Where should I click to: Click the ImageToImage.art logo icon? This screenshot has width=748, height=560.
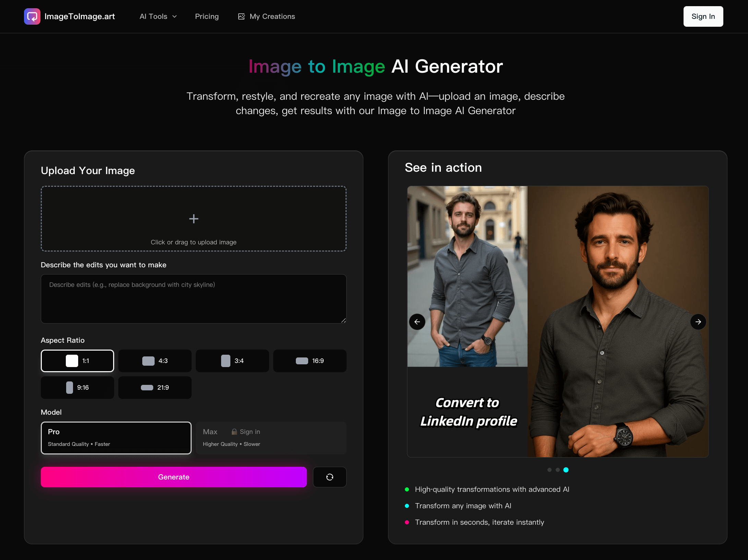tap(32, 16)
